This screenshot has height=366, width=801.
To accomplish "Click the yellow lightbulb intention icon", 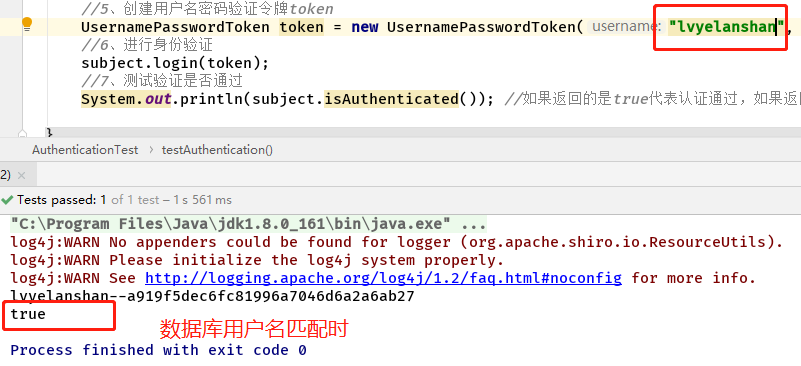I will 27,24.
